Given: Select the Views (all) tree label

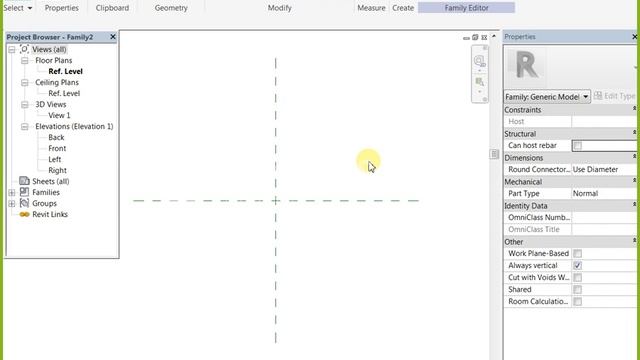Looking at the screenshot, I should coord(49,49).
